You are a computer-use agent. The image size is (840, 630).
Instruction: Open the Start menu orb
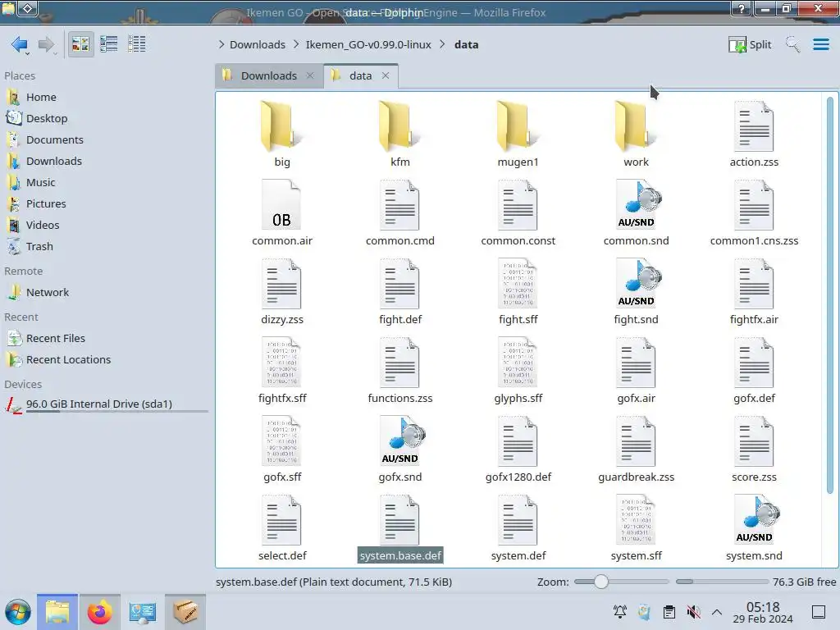pos(18,612)
